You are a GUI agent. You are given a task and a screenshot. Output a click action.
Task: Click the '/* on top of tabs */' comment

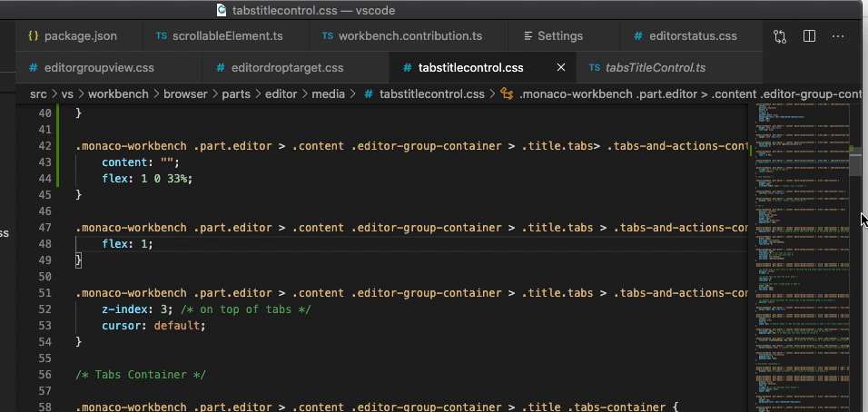click(246, 309)
